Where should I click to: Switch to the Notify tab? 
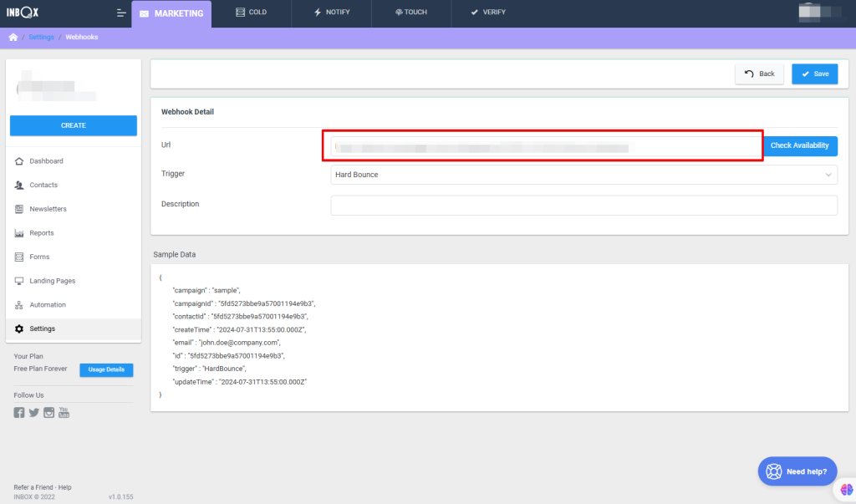point(331,13)
